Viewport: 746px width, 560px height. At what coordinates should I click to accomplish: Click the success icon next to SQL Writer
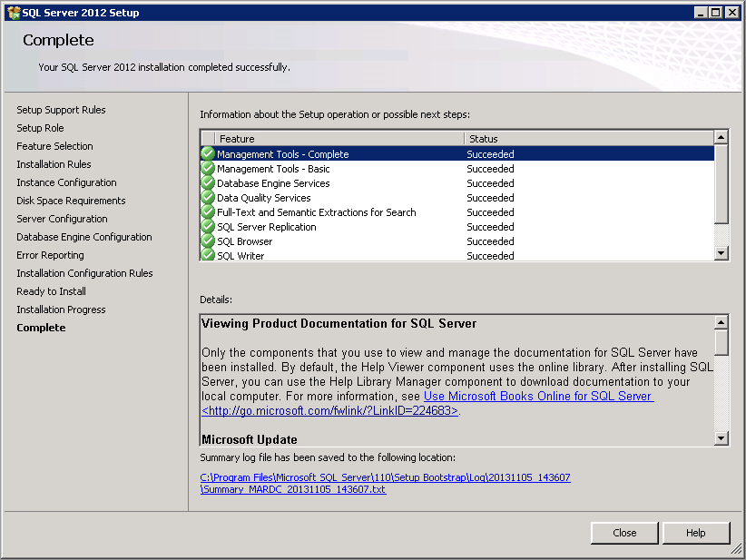[208, 255]
